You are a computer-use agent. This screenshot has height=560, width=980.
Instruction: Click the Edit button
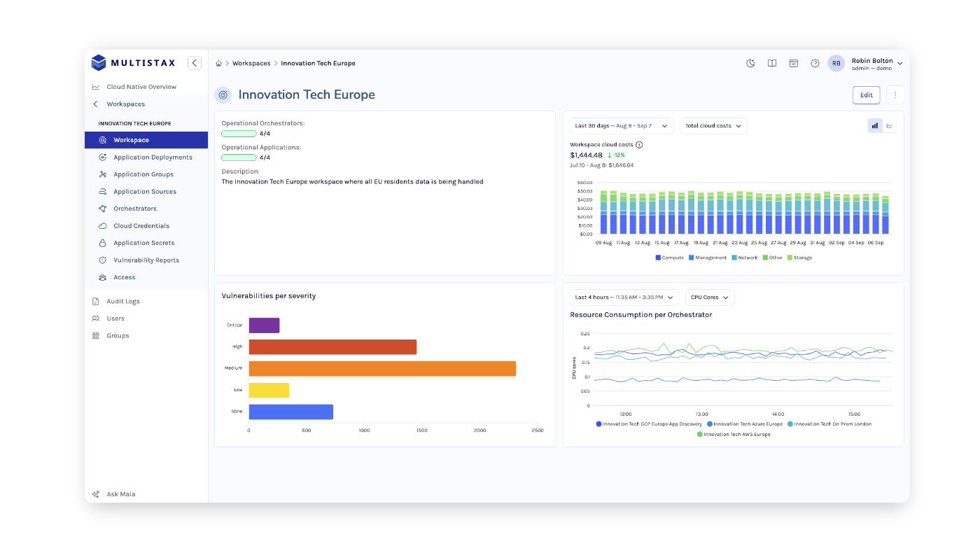point(866,95)
